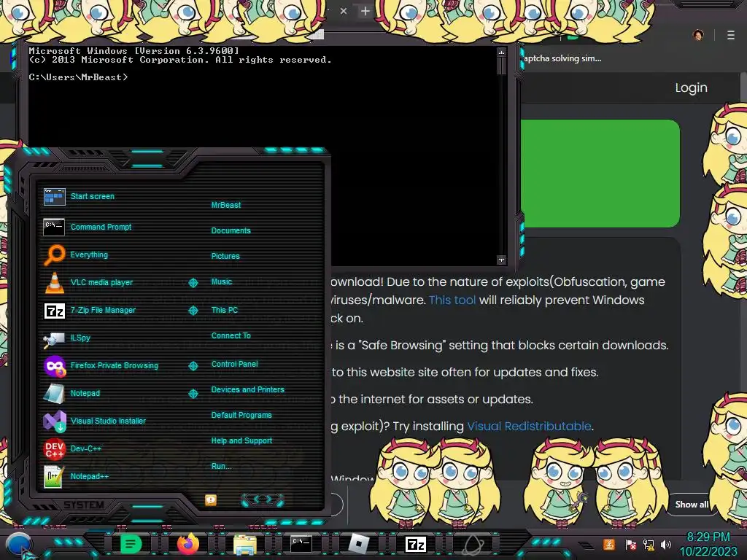Open the Firefox hamburger application menu

click(x=731, y=35)
